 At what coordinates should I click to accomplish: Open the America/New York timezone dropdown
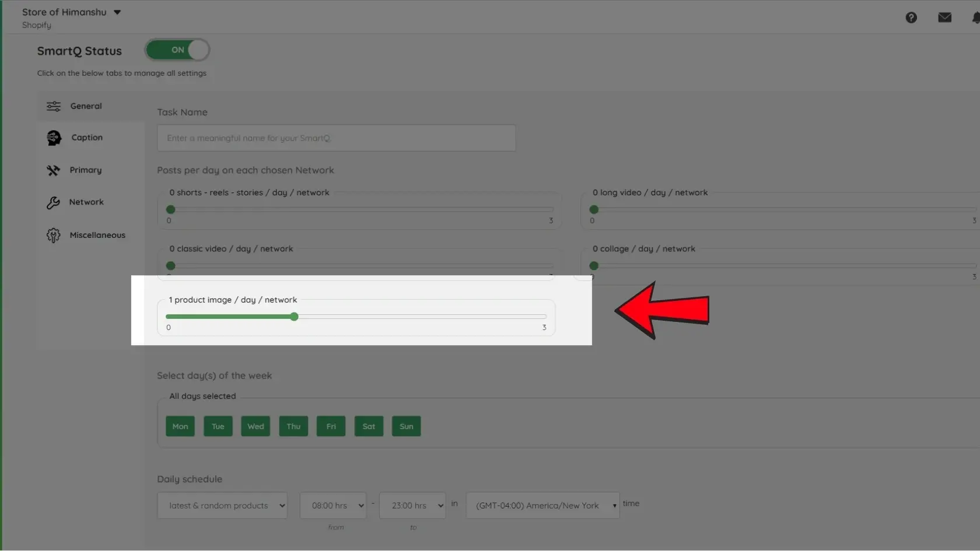tap(542, 506)
